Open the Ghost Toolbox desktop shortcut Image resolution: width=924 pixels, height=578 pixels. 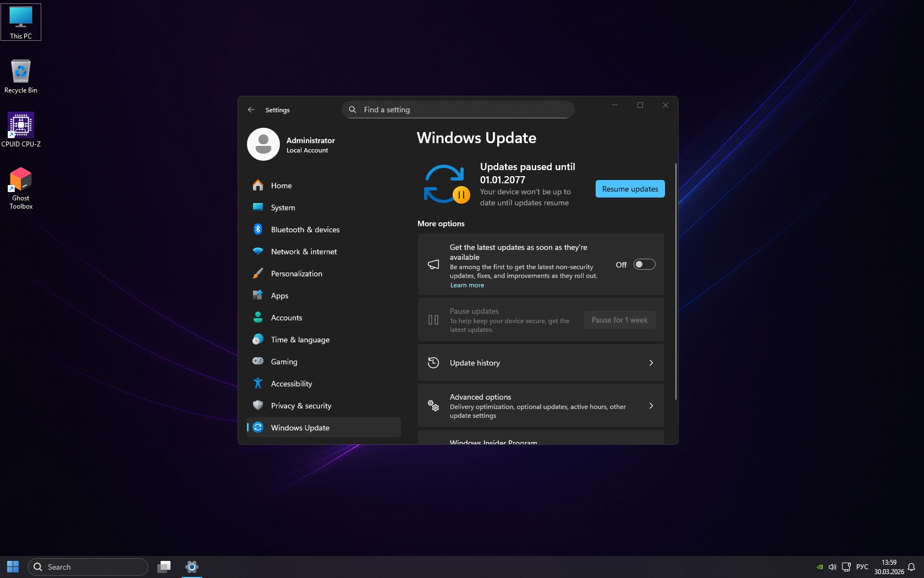[x=21, y=188]
